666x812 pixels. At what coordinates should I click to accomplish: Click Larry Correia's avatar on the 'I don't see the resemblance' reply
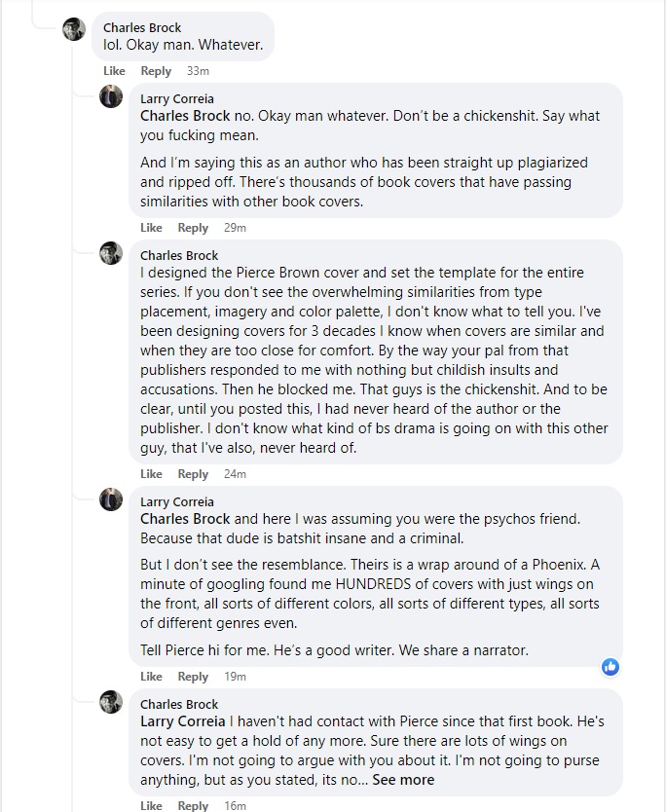(x=111, y=499)
